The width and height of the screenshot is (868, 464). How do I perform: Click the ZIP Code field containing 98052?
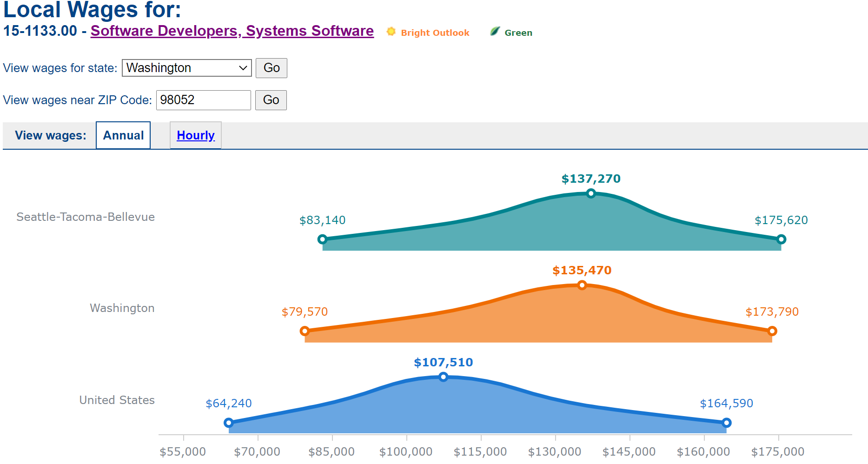coord(203,100)
